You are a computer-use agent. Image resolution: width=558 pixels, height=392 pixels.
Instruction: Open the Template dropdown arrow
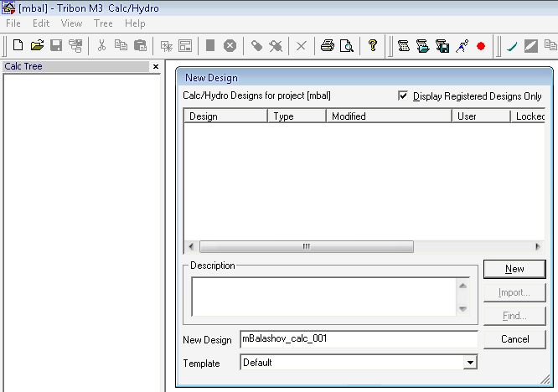tap(470, 363)
